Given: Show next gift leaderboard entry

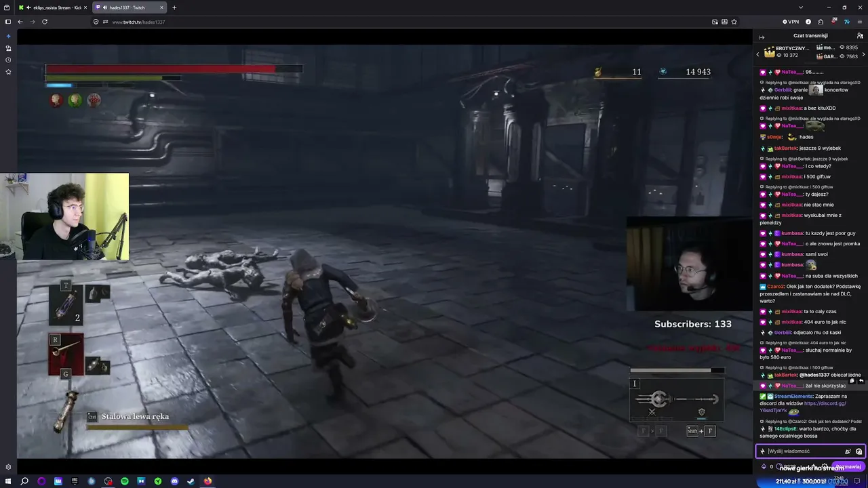Looking at the screenshot, I should [863, 54].
